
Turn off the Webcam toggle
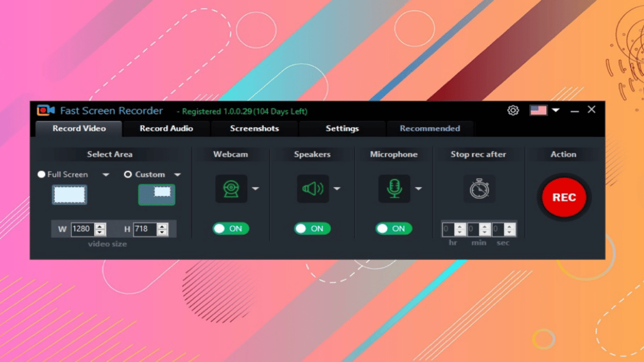coord(231,228)
